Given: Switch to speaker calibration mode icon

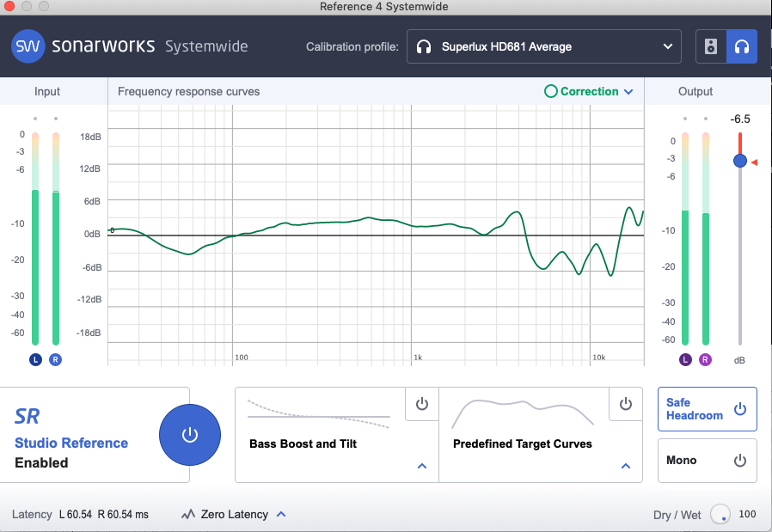Looking at the screenshot, I should (x=711, y=46).
